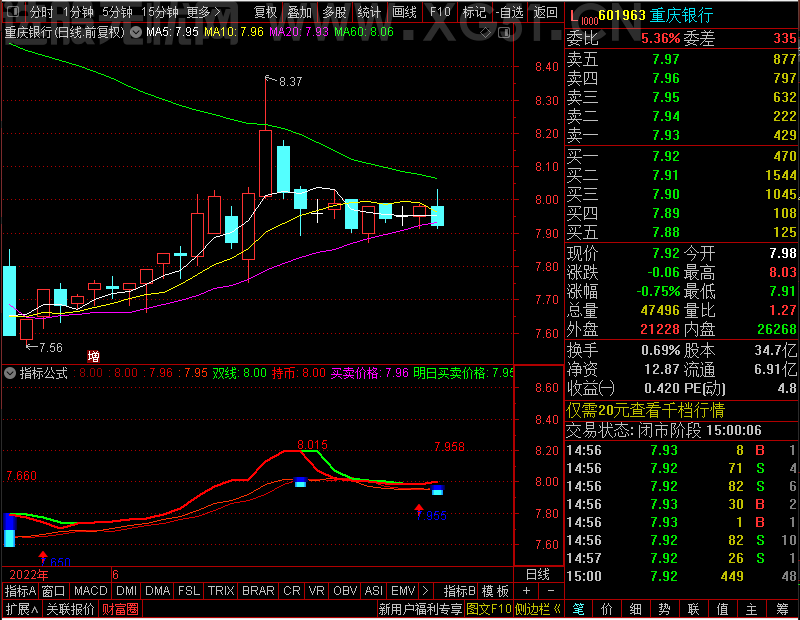This screenshot has height=620, width=800.
Task: Click the 7.56 low price label
Action: click(x=51, y=348)
